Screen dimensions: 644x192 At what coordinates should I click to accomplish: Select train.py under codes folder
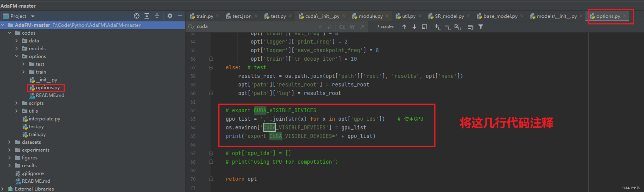pos(34,135)
